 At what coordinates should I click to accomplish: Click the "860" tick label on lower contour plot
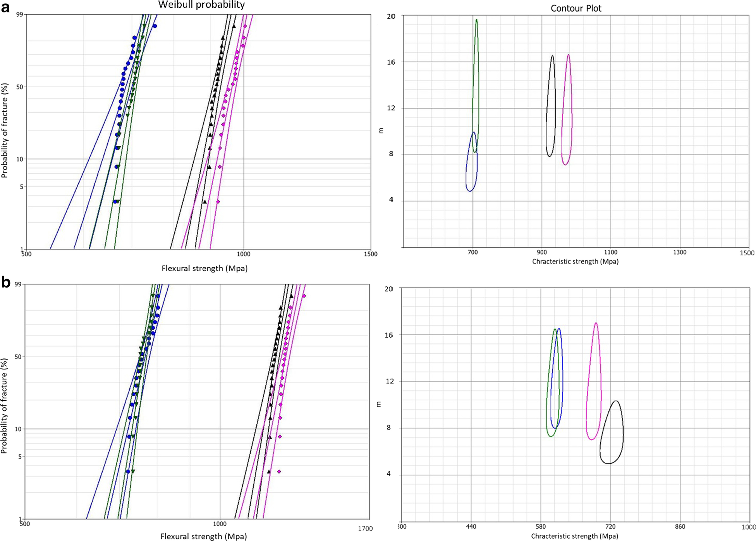680,527
